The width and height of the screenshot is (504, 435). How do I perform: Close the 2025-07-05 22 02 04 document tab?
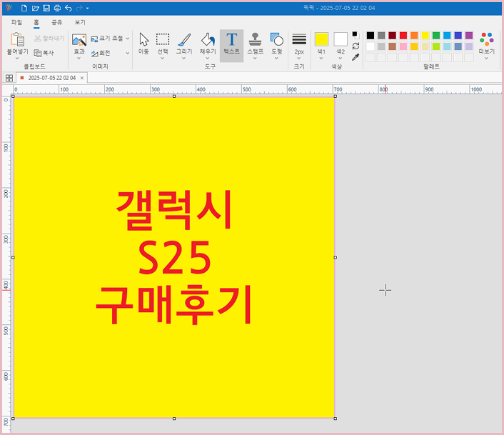[82, 78]
